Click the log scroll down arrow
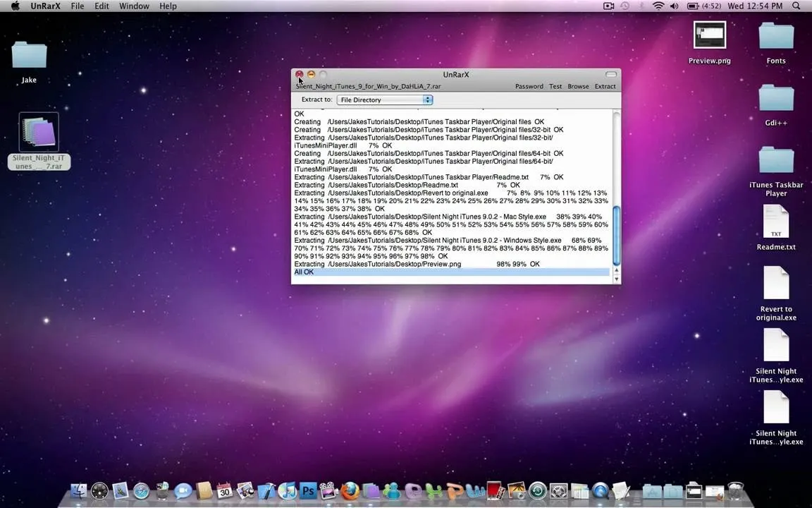Viewport: 812px width, 508px height. 616,279
